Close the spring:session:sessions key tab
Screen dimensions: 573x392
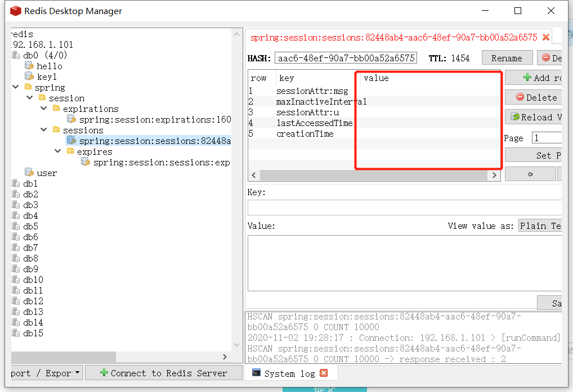546,37
